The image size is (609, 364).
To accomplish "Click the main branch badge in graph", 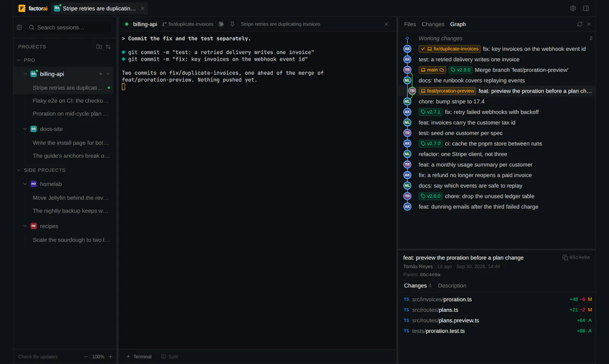I will [432, 70].
